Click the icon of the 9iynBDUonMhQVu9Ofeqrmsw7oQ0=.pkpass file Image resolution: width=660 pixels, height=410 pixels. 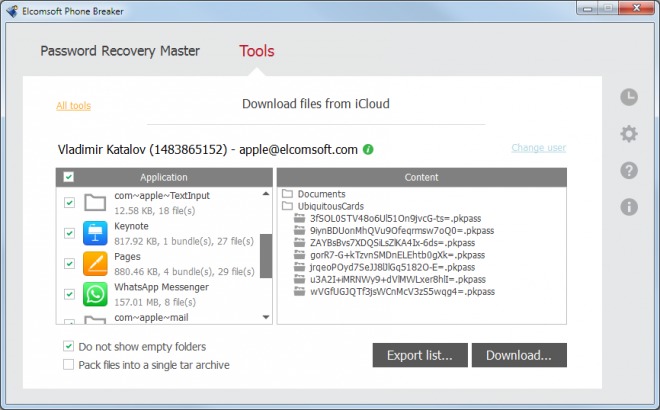(x=299, y=230)
